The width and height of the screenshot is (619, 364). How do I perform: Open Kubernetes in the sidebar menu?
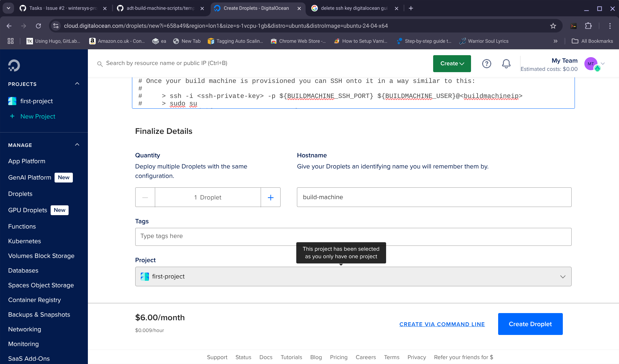tap(24, 241)
